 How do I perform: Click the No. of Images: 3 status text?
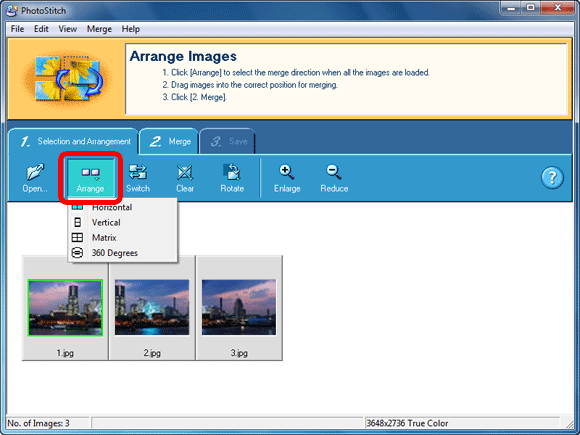click(x=38, y=423)
